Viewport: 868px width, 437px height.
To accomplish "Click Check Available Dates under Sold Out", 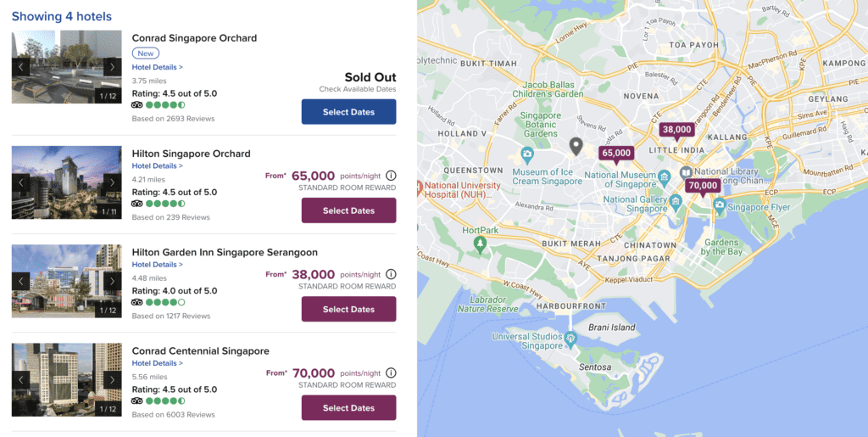I will click(x=357, y=89).
